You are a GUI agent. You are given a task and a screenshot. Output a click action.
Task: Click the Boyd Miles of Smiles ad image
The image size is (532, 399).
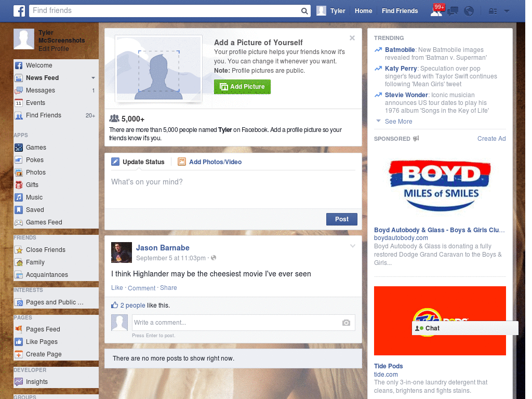(x=440, y=185)
